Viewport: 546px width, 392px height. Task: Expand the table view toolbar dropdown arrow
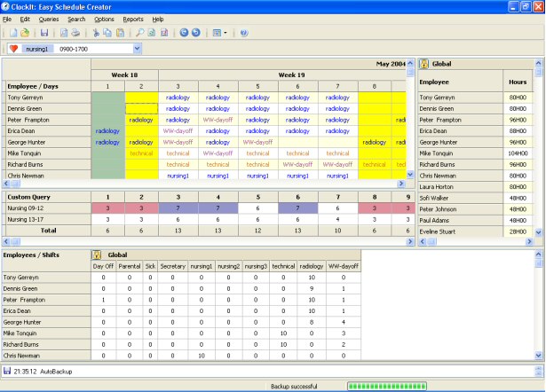[226, 33]
